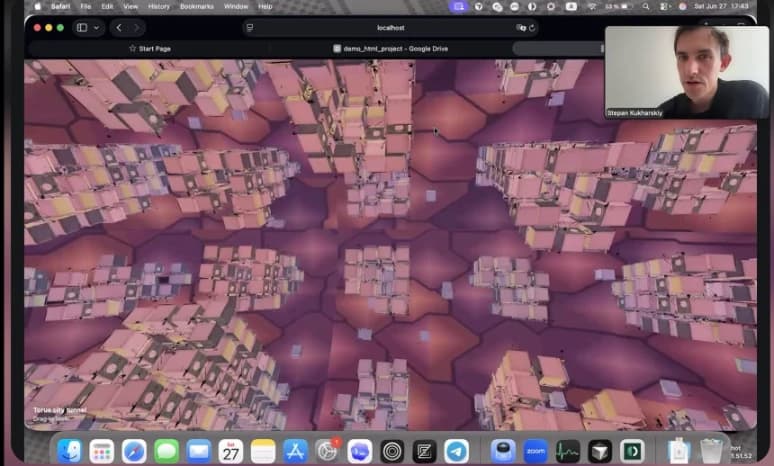This screenshot has width=774, height=466.
Task: Open the File menu
Action: point(85,6)
